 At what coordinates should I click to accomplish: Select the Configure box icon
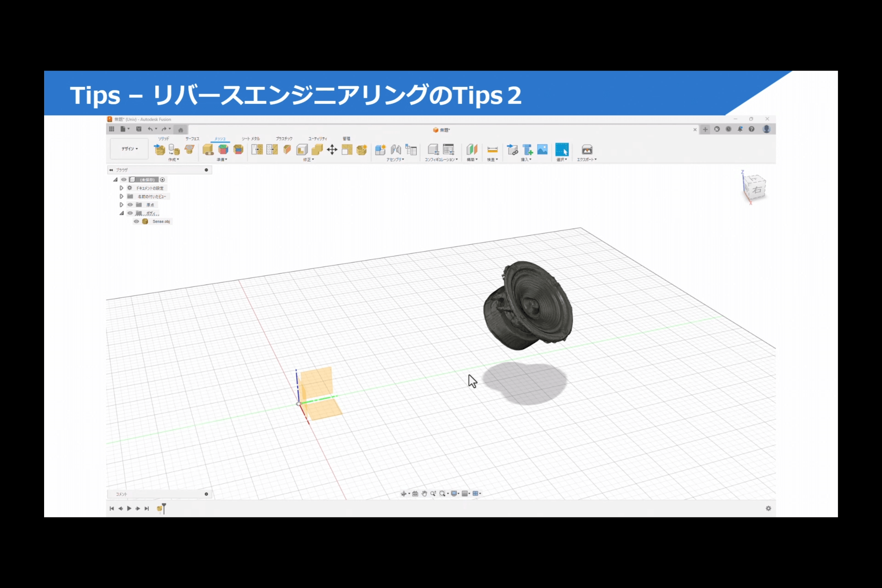pyautogui.click(x=433, y=149)
